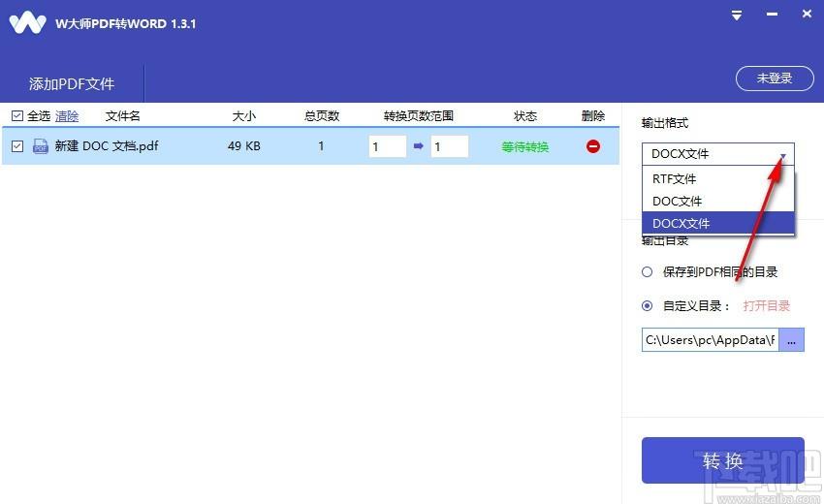Select 自定义目录 radio option
The height and width of the screenshot is (504, 824).
(647, 306)
